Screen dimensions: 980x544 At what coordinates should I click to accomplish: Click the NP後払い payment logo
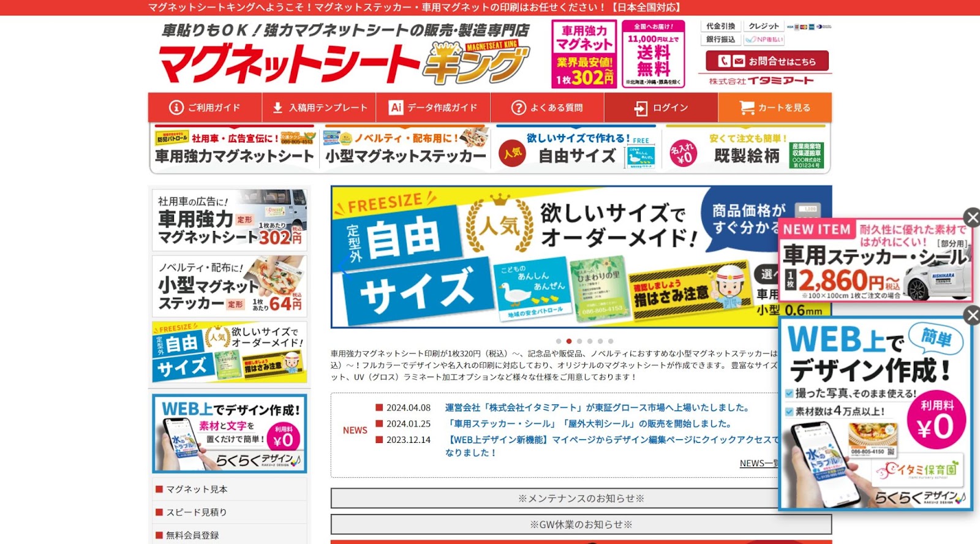[764, 39]
